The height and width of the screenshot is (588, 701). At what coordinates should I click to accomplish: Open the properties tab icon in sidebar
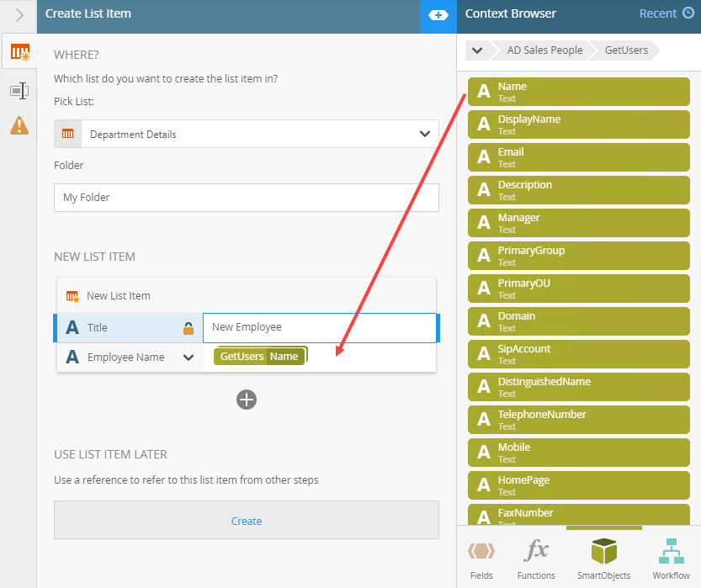coord(19,90)
